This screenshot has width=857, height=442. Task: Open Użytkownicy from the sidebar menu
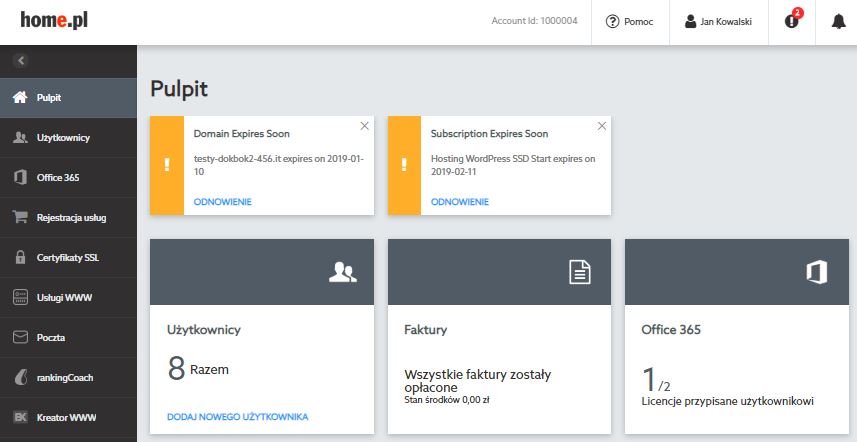(x=68, y=138)
